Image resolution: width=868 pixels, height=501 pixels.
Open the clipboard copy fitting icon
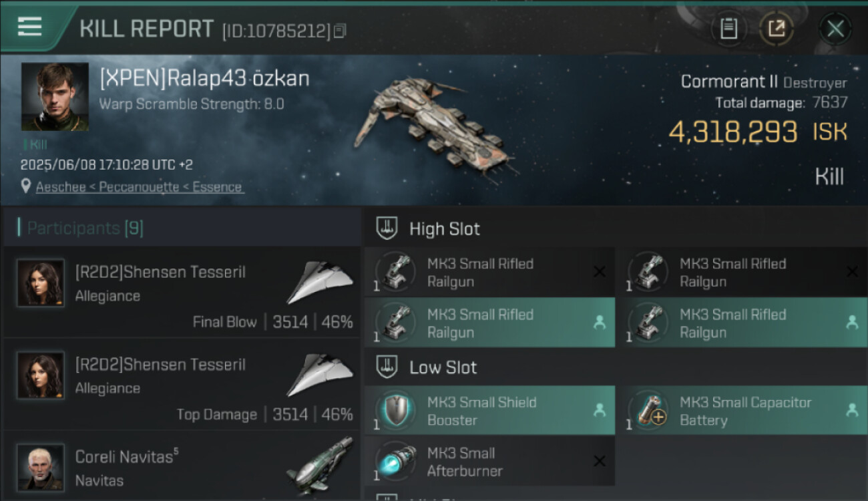click(728, 29)
